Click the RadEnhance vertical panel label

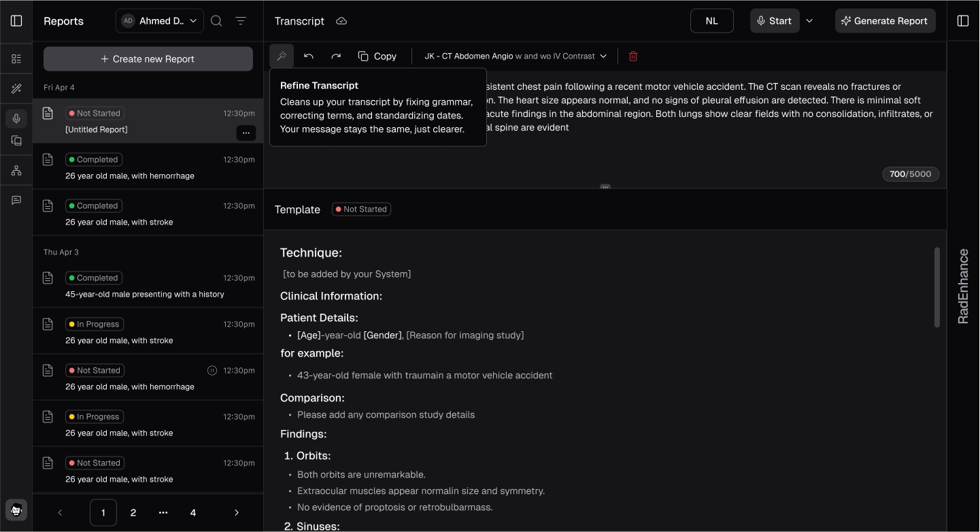963,286
